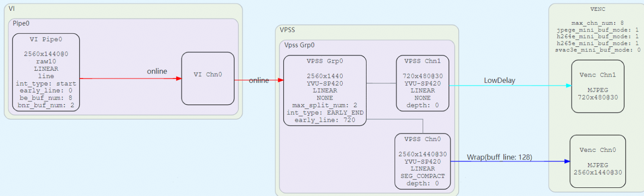Click 'raw10' in VI Pipe0

[x=46, y=61]
